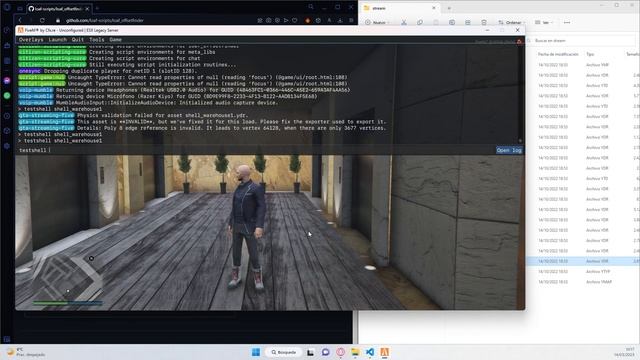The image size is (640, 360).
Task: Click the workspaces icon beside the GitHub tab
Action: [20, 9]
